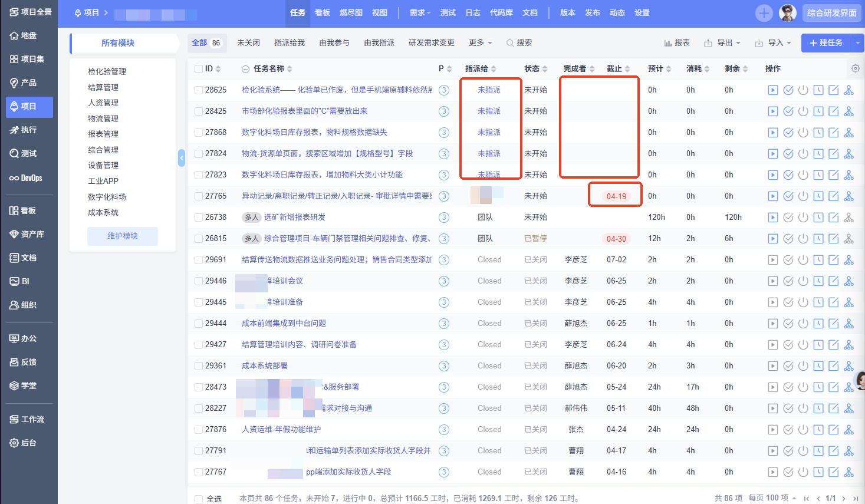Click the 综合研发界面 button
The width and height of the screenshot is (865, 504).
click(x=832, y=12)
